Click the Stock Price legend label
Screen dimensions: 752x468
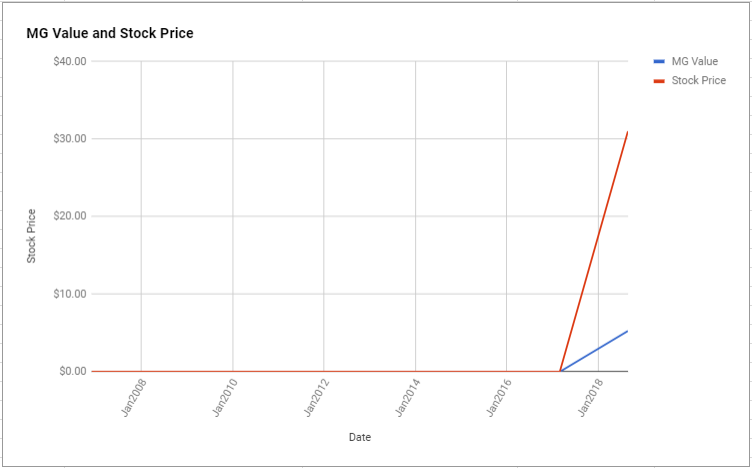(698, 81)
